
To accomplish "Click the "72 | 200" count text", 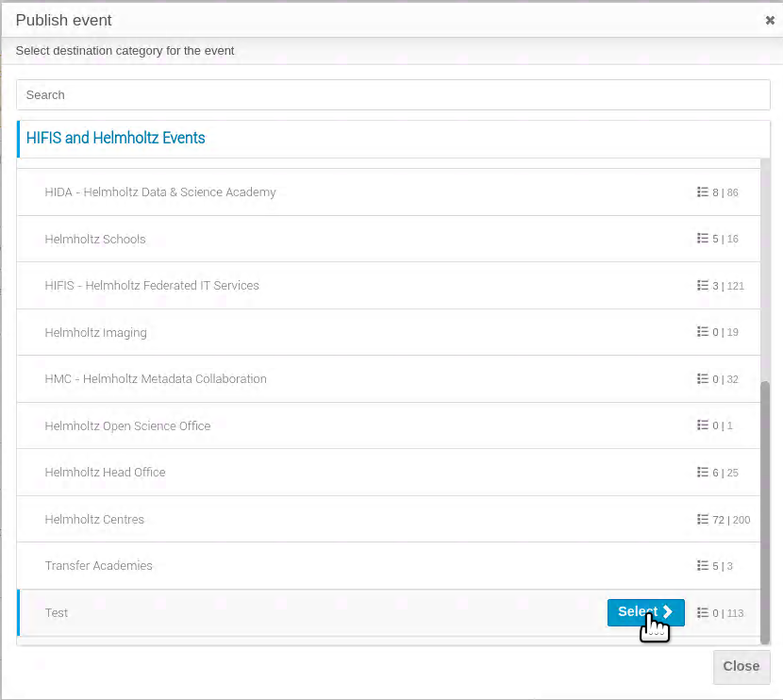I will pyautogui.click(x=731, y=520).
